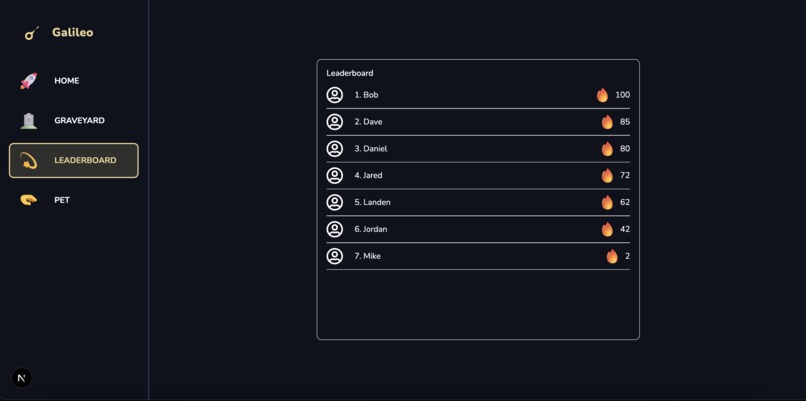Click the rocket icon beside Home
Screen dimensions: 806x401
(29, 81)
